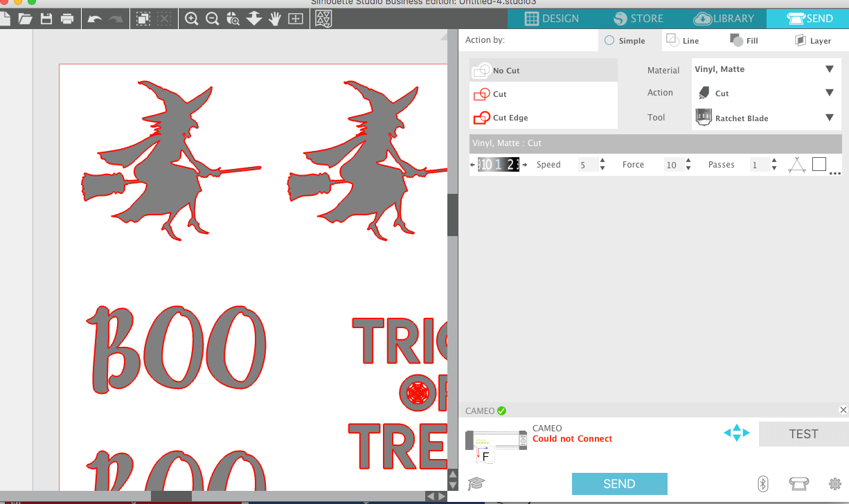Go to the DESIGN tab
The image size is (849, 504).
pyautogui.click(x=551, y=19)
